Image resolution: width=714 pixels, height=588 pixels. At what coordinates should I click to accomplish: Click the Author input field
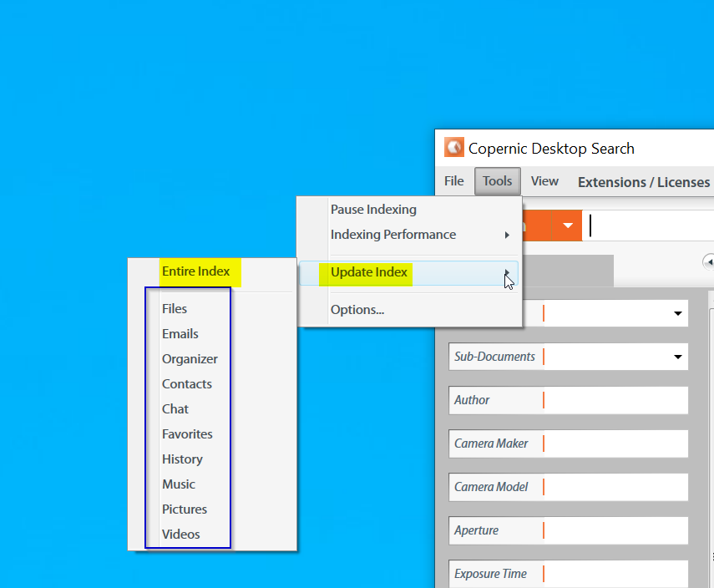(615, 400)
